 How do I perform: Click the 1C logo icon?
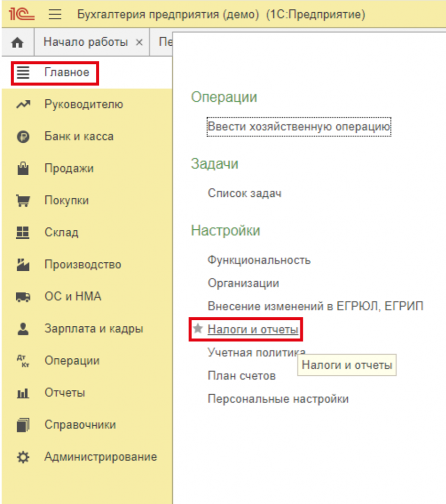coord(21,14)
